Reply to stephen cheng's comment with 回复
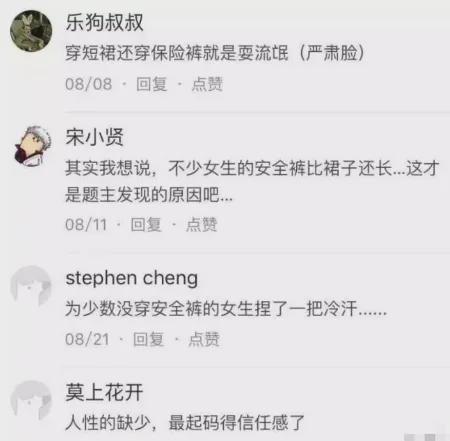This screenshot has height=441, width=450. click(148, 339)
